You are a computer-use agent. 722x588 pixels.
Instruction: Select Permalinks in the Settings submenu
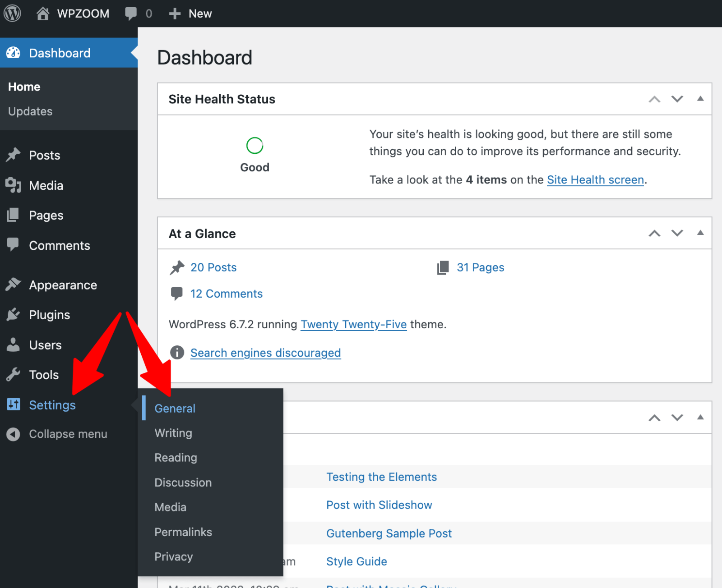(x=183, y=532)
